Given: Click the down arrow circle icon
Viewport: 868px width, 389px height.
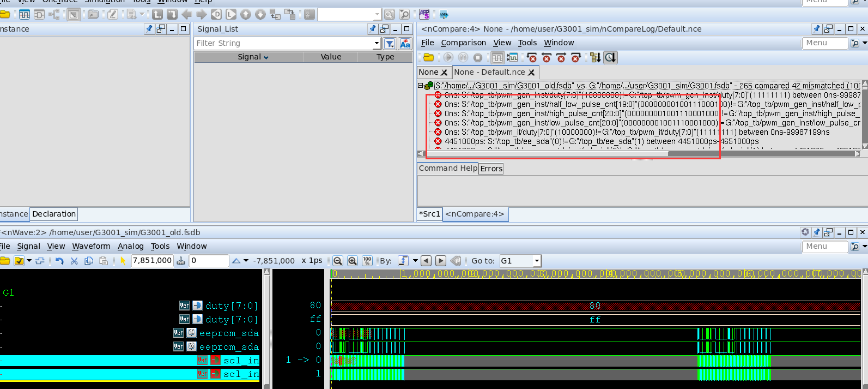Looking at the screenshot, I should [x=260, y=14].
